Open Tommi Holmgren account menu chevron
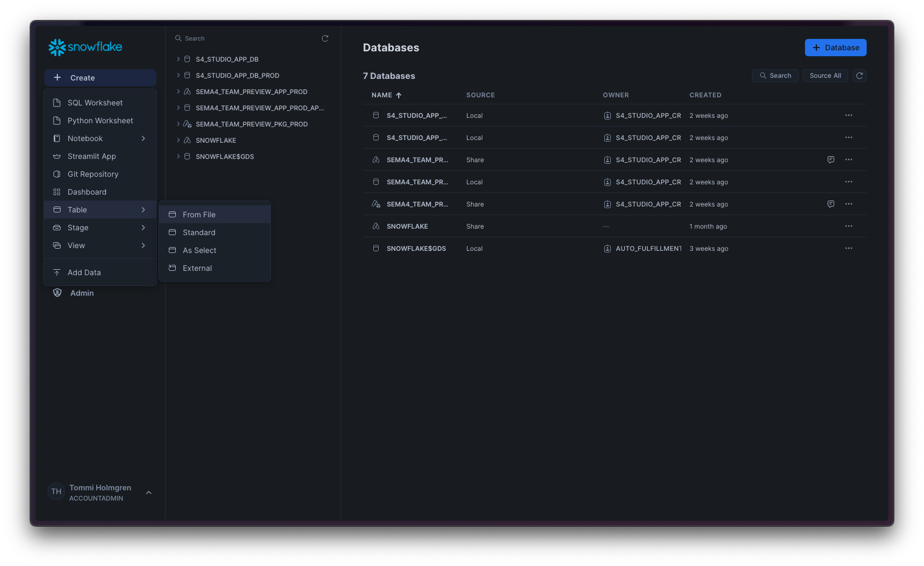 tap(149, 492)
